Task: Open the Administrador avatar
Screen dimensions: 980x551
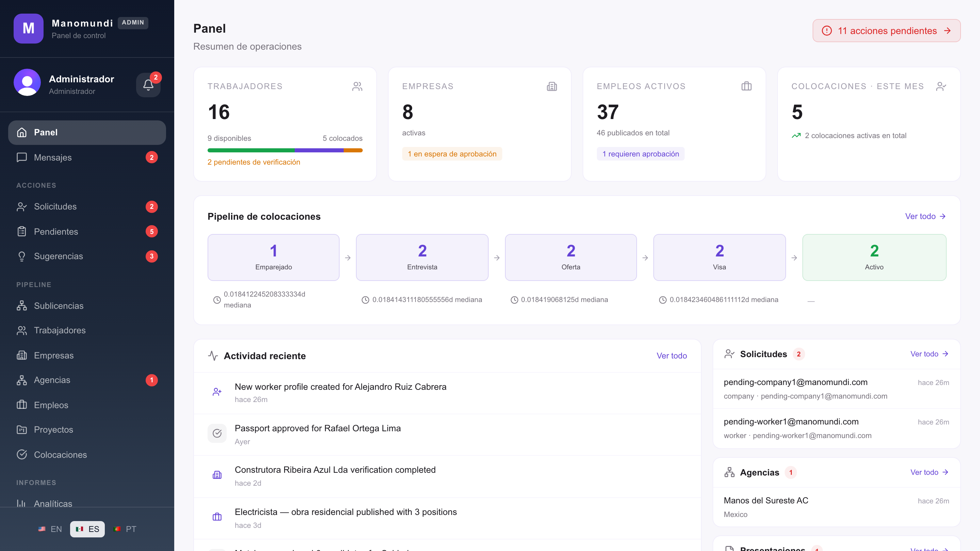Action: pyautogui.click(x=27, y=83)
